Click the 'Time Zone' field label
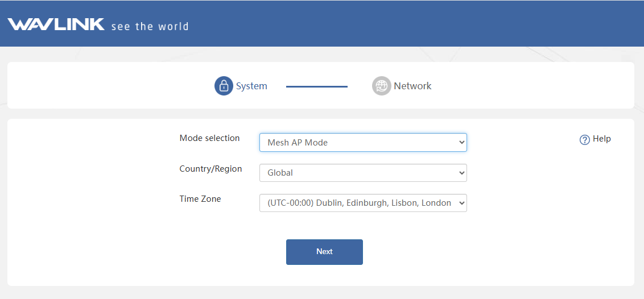Image resolution: width=644 pixels, height=299 pixels. (200, 199)
